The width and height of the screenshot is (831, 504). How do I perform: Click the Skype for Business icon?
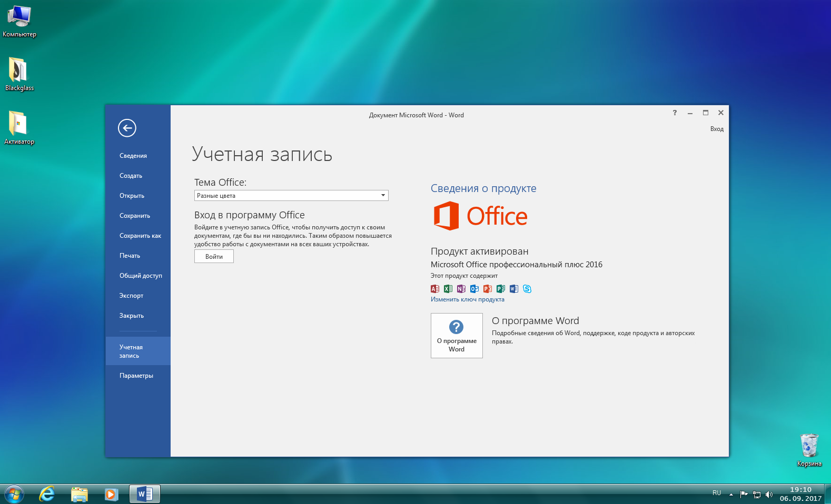pos(527,289)
